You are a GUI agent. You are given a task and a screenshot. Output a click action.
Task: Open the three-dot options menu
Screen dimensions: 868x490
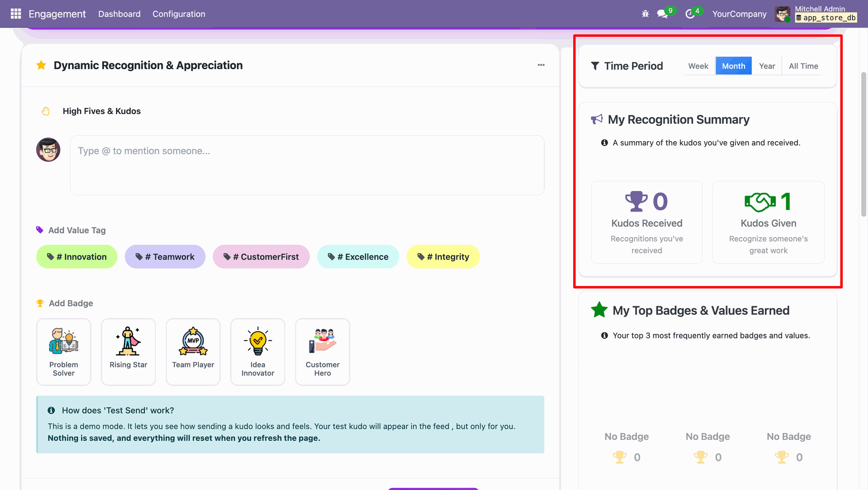click(x=541, y=65)
